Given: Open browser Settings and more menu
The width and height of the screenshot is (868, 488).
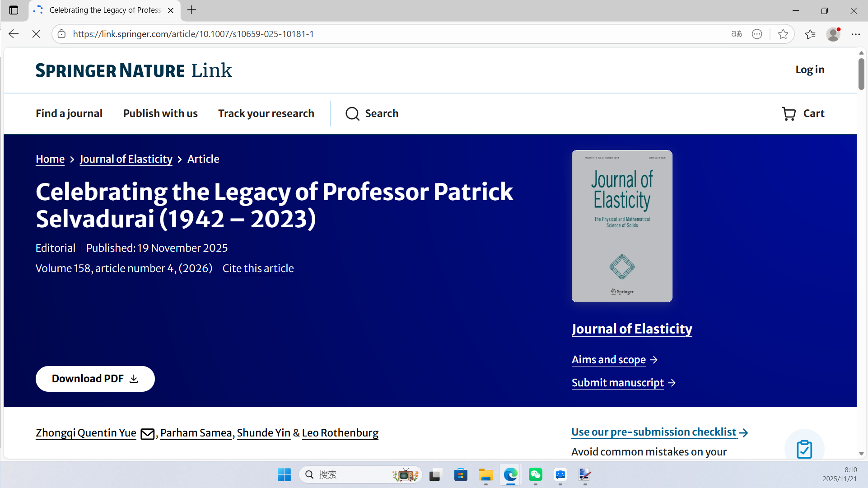Looking at the screenshot, I should 856,34.
